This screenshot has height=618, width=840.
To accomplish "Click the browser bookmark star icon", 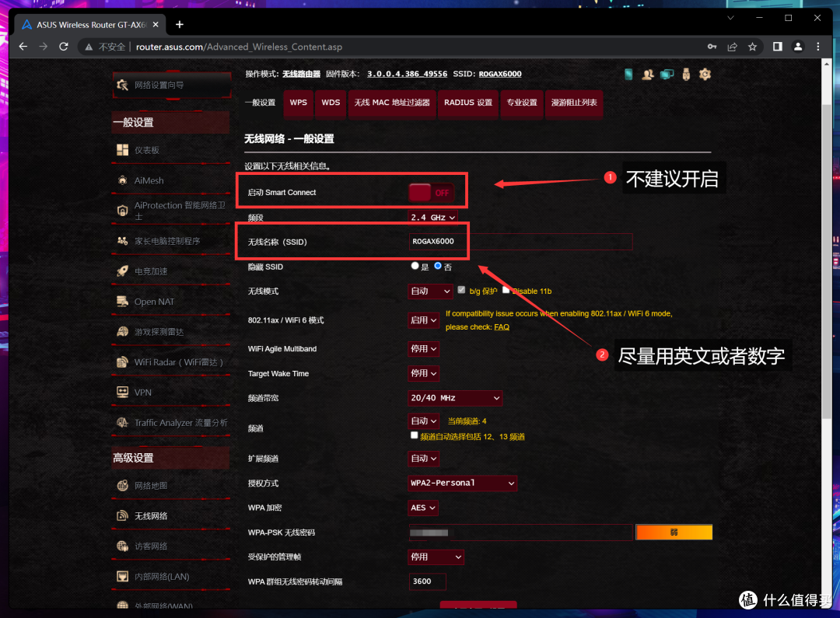I will point(752,47).
